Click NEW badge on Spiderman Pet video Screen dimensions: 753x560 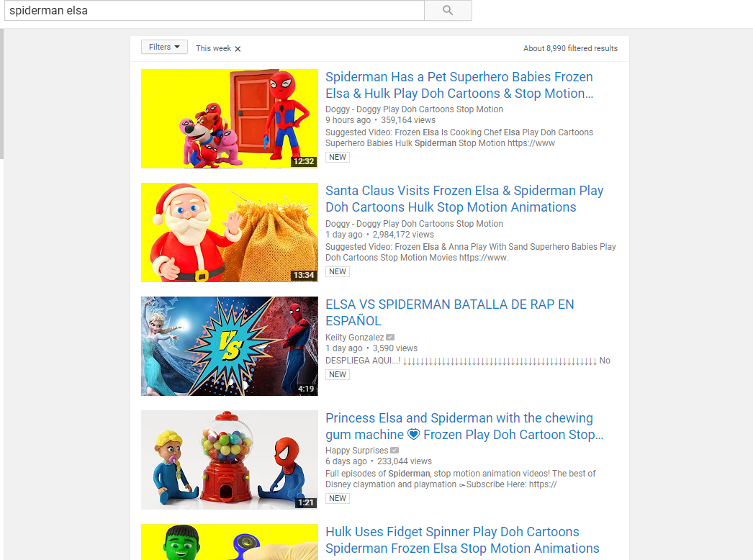338,157
